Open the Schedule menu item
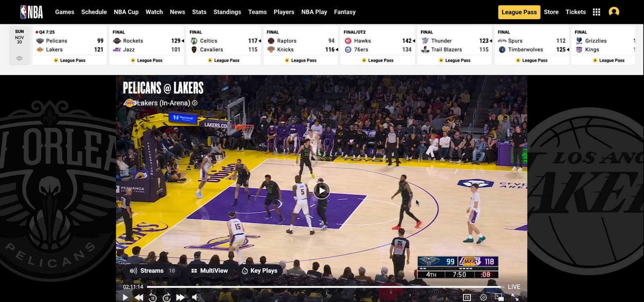Image resolution: width=644 pixels, height=302 pixels. point(94,12)
